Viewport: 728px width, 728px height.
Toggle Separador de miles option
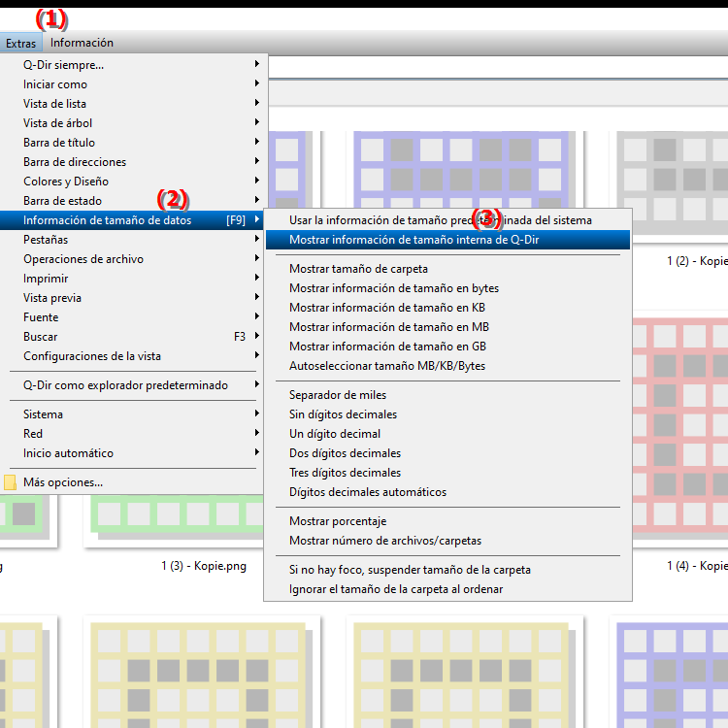coord(448,396)
